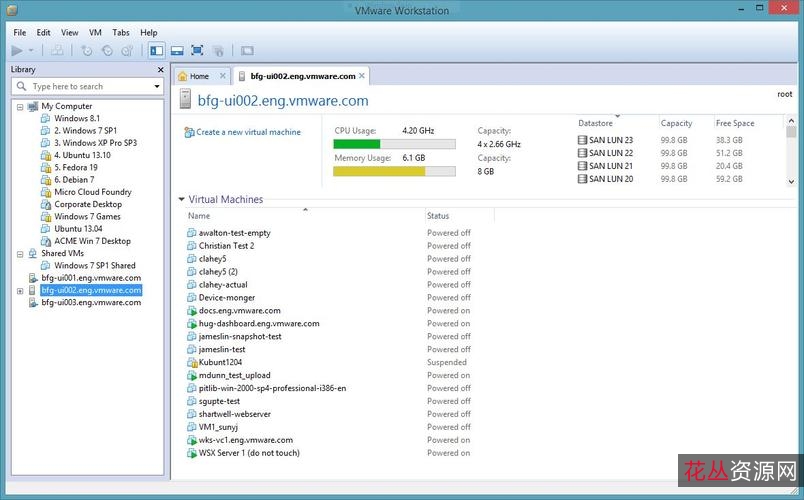
Task: Click the datastore list scroll up arrow
Action: pos(791,121)
